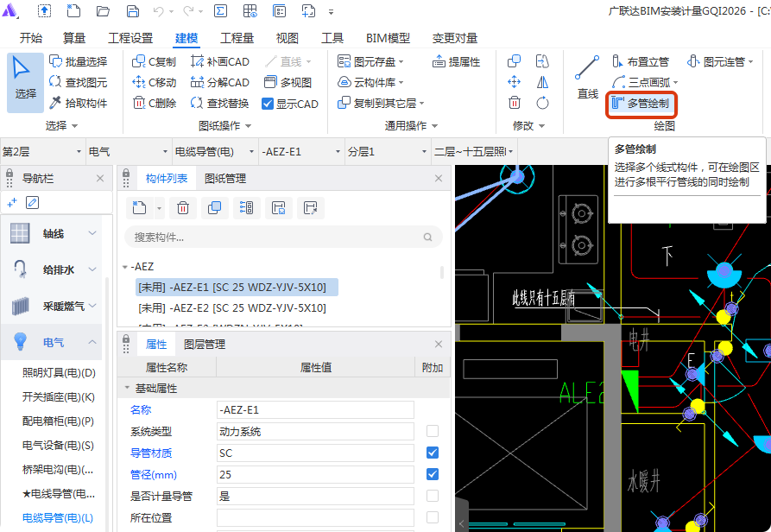Image resolution: width=771 pixels, height=532 pixels.
Task: Check the 附加 checkbox for 名称
Action: pos(432,408)
